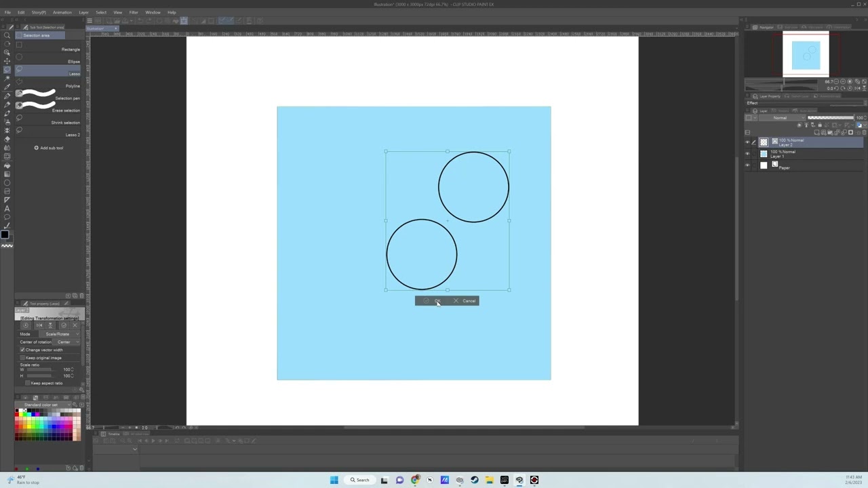Expand the timeline track dropdown chevron

click(134, 449)
